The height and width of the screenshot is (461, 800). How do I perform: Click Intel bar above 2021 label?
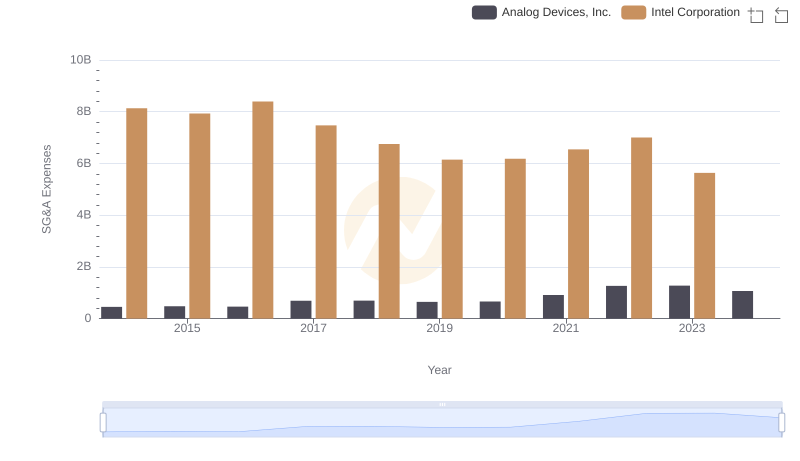click(x=579, y=234)
